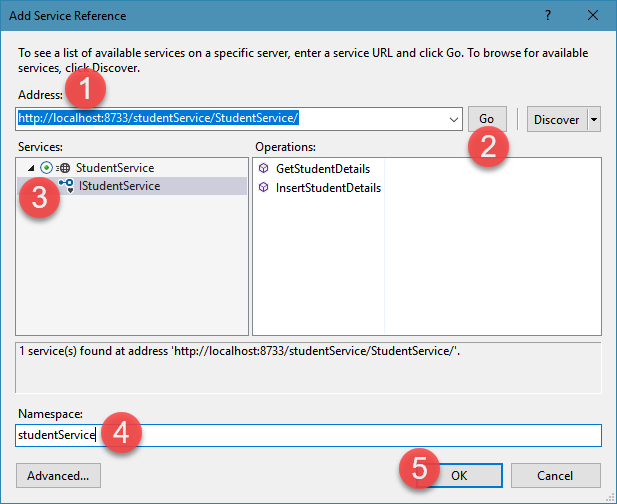This screenshot has height=504, width=617.
Task: Open the Discover dropdown arrow
Action: [594, 119]
